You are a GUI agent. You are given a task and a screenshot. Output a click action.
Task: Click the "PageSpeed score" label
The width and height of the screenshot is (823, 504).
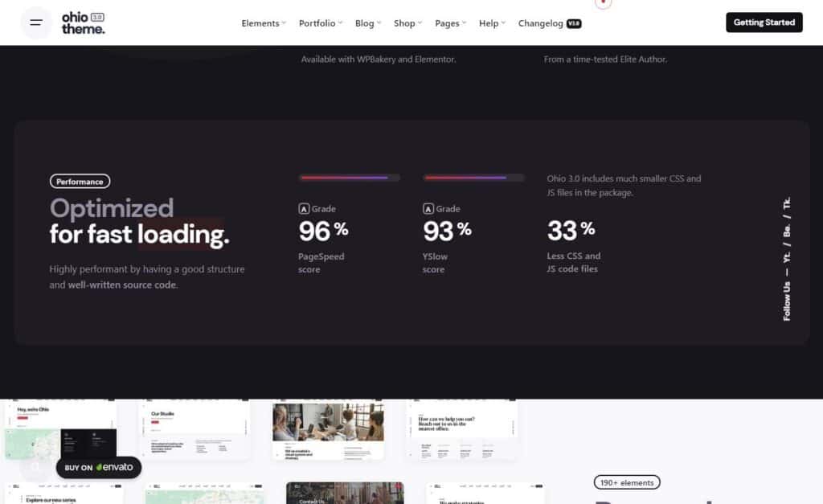[x=321, y=263]
